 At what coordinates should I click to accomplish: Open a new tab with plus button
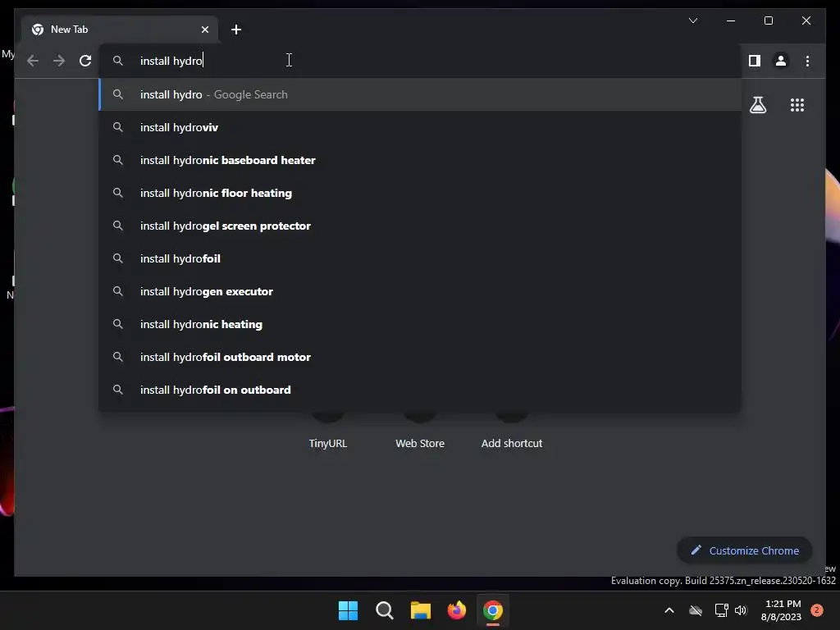(235, 30)
